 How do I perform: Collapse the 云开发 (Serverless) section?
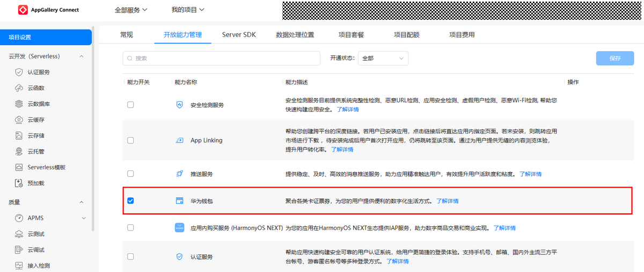click(82, 56)
